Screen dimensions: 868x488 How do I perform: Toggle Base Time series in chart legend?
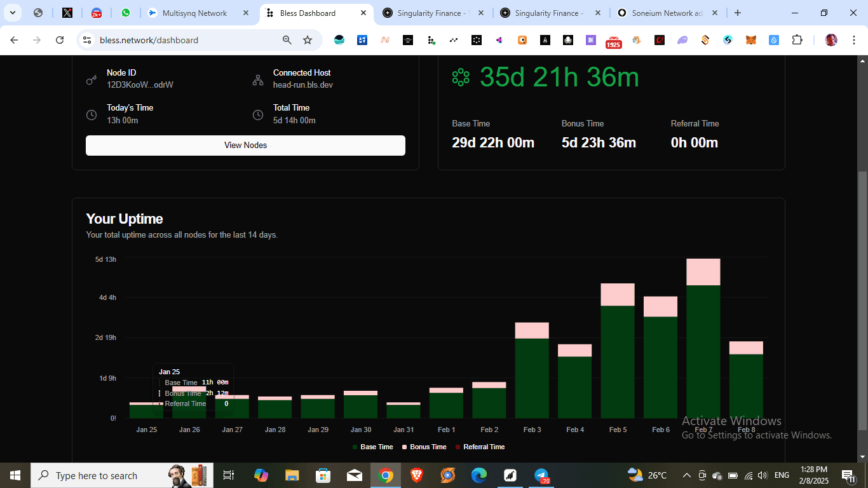tap(373, 447)
